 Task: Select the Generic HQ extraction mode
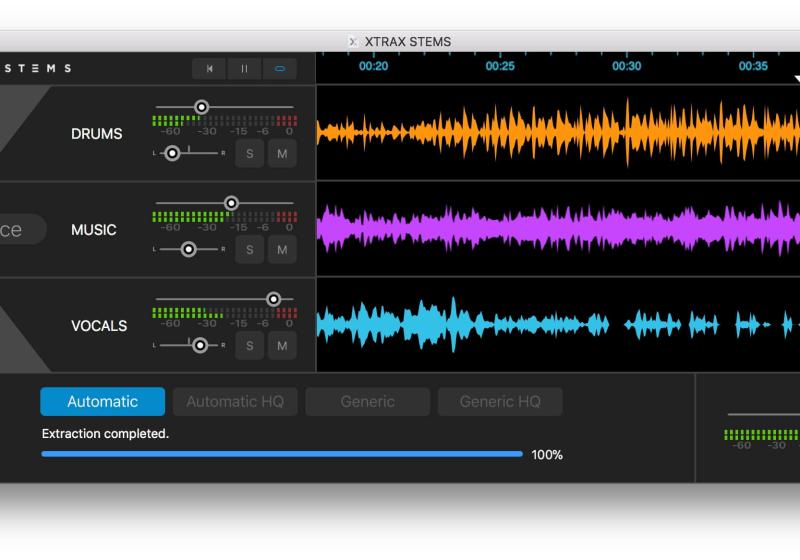click(x=500, y=401)
